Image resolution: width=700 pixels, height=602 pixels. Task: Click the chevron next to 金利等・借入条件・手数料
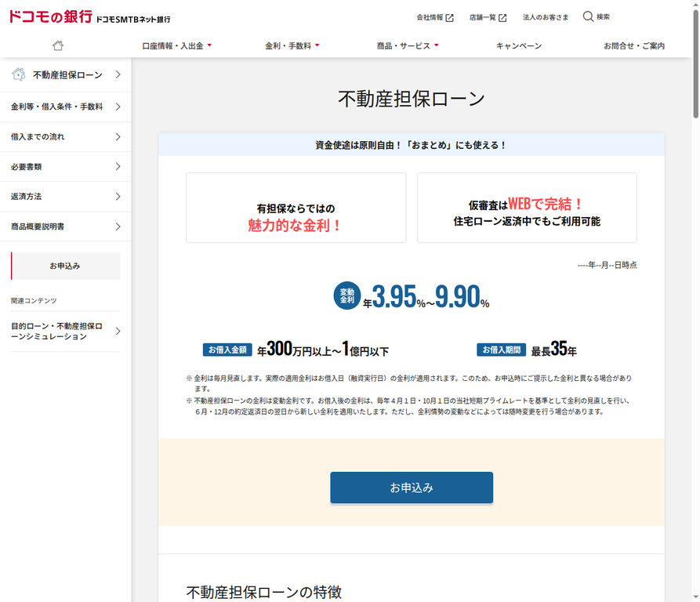[x=118, y=107]
